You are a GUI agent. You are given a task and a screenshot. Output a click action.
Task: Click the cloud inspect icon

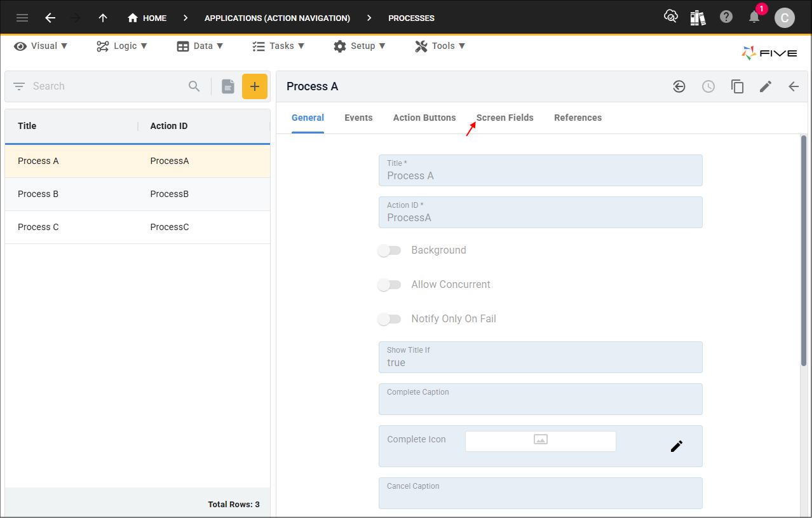[x=671, y=17]
